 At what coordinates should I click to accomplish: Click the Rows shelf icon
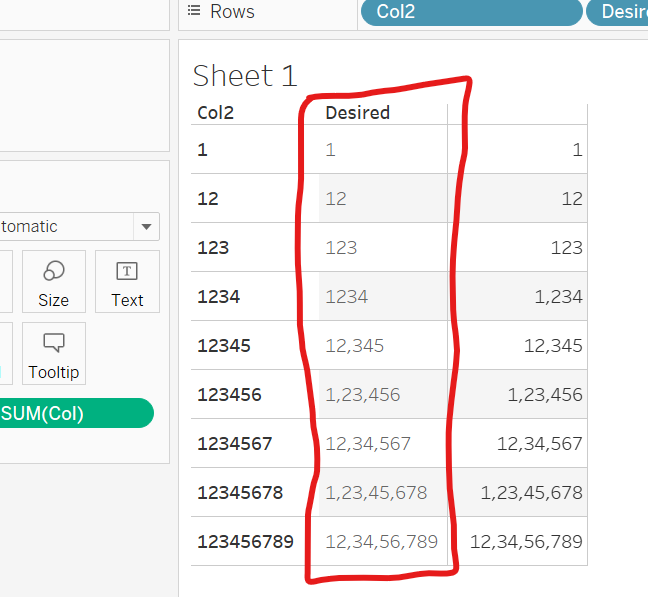tap(194, 11)
